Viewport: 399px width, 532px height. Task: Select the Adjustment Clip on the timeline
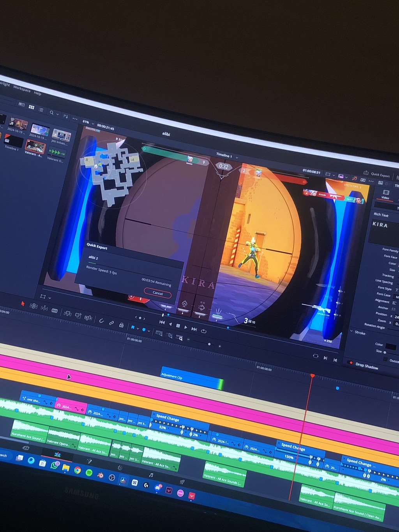click(192, 378)
